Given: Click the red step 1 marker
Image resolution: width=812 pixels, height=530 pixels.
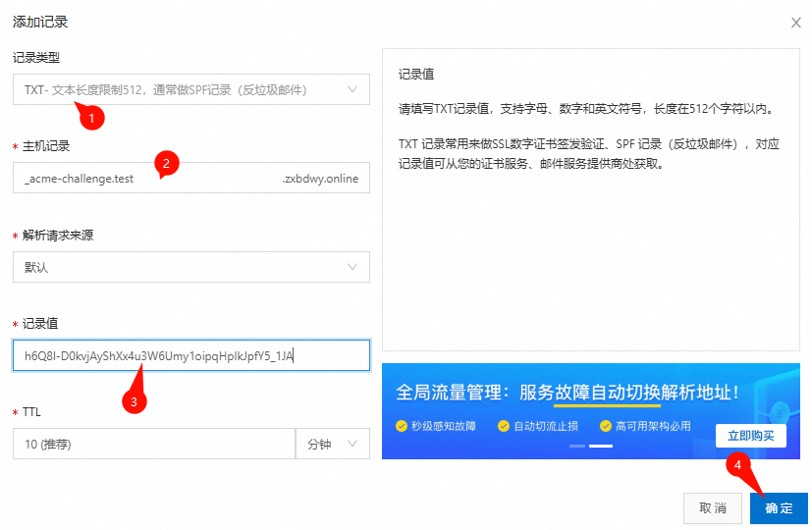Looking at the screenshot, I should (x=92, y=118).
